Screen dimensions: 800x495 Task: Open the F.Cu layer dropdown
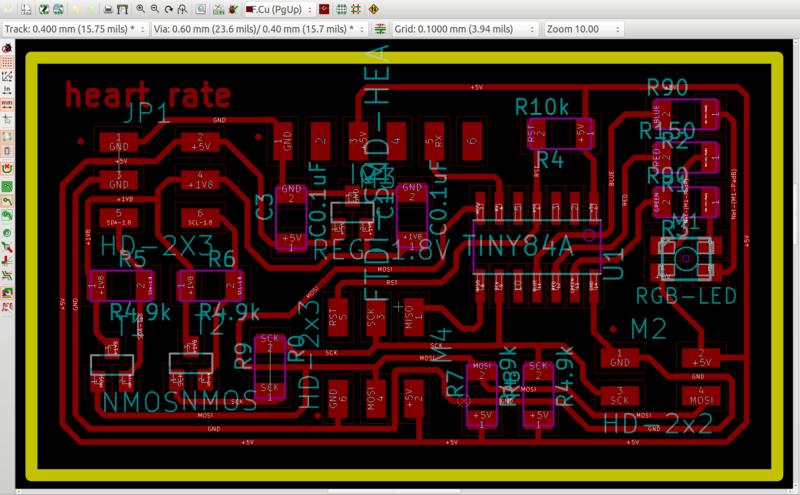click(279, 9)
